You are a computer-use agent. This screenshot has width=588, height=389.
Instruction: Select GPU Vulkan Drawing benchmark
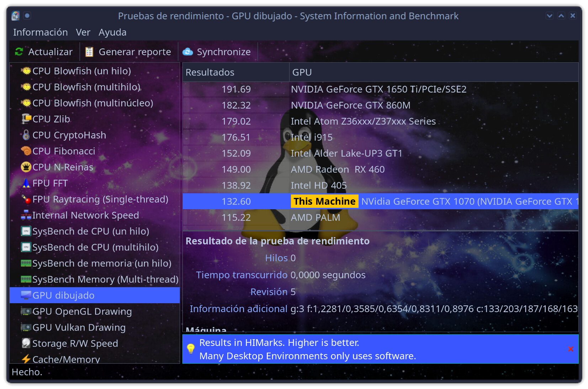point(79,327)
